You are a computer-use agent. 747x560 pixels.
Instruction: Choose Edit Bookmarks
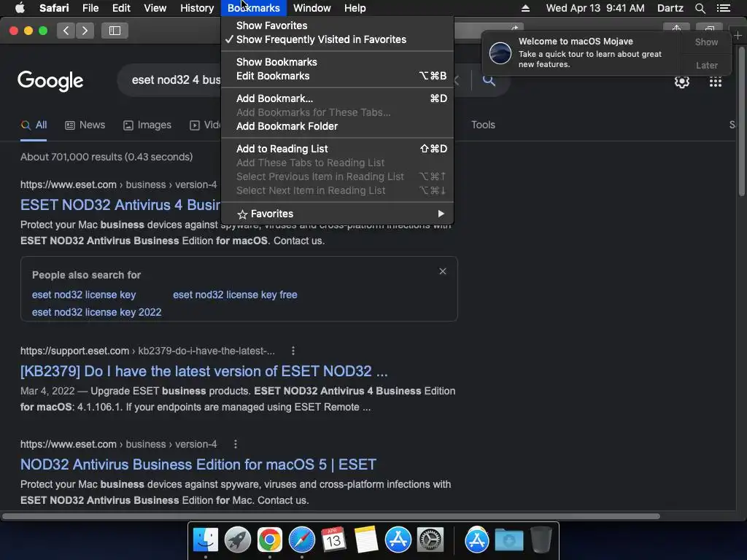[x=337, y=76]
